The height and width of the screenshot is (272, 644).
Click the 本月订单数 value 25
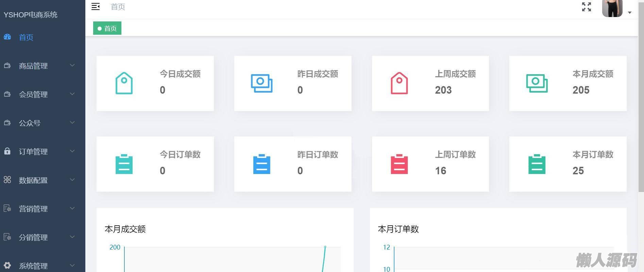point(578,171)
